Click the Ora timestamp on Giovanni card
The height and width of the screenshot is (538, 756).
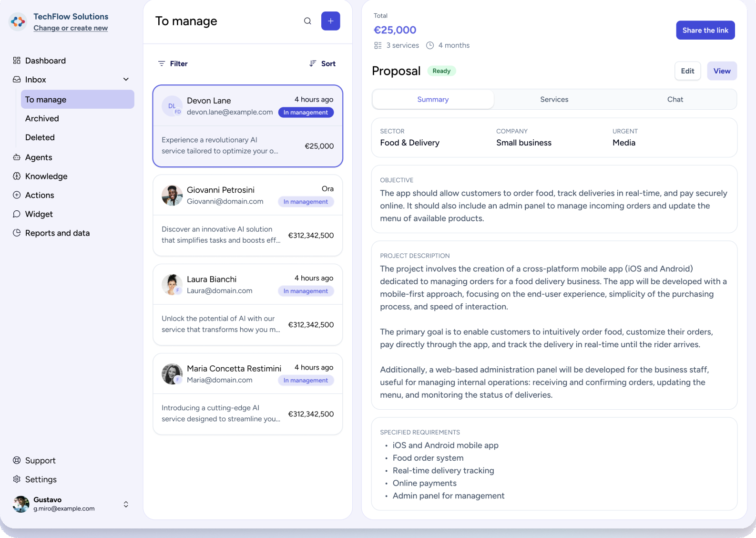coord(327,189)
